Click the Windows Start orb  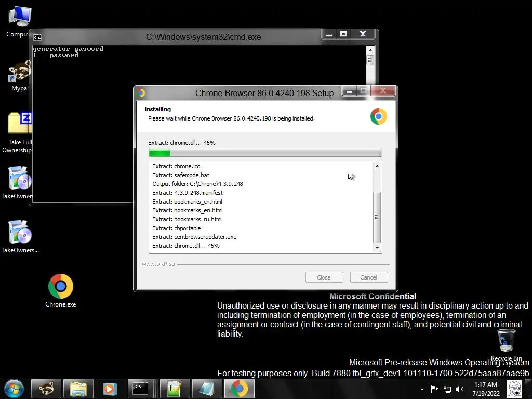14,389
